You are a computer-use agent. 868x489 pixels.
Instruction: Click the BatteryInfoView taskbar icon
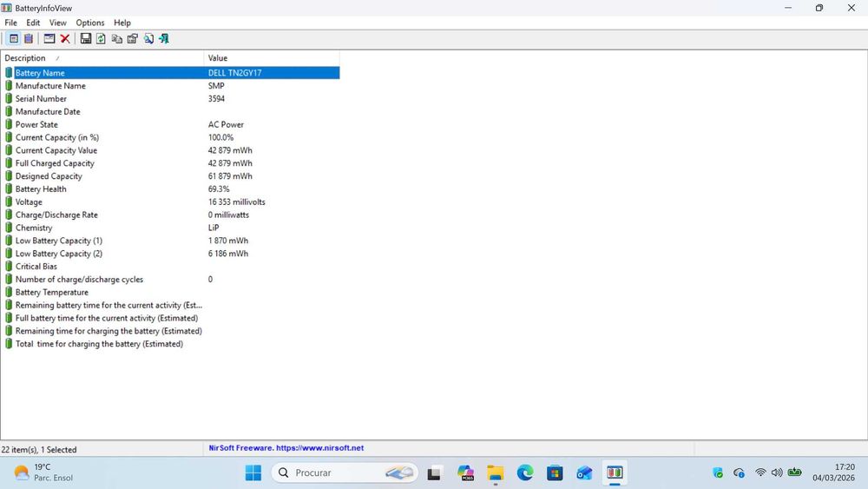[x=615, y=473]
